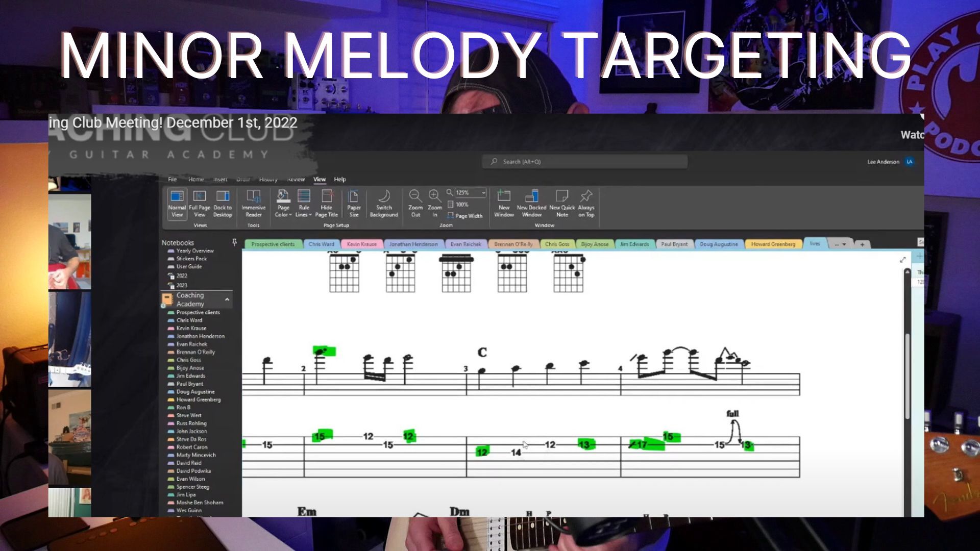Click the Zoom In magnifier
The width and height of the screenshot is (980, 551).
coord(434,196)
